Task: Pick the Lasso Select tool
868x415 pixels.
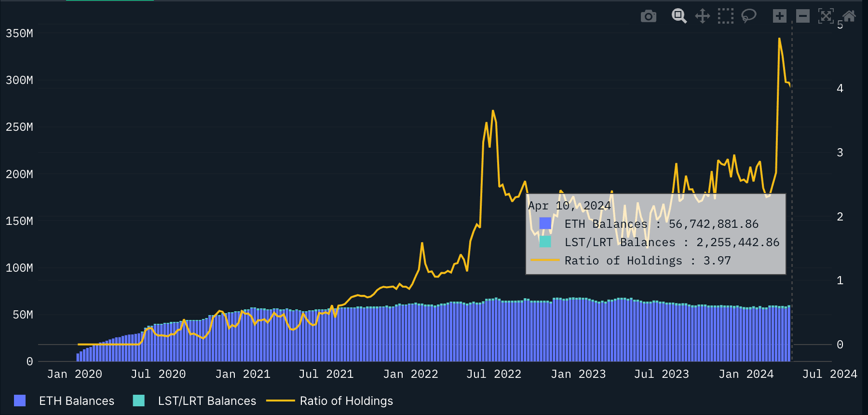Action: (x=748, y=16)
